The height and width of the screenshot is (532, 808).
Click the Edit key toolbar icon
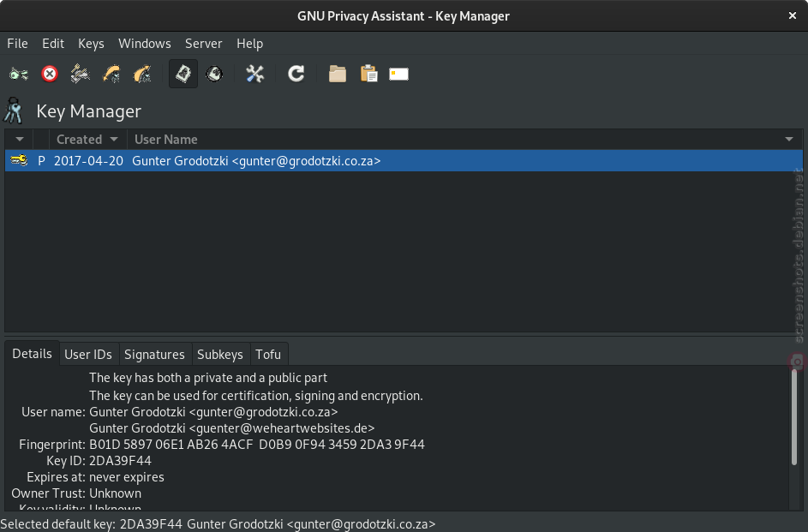click(19, 75)
